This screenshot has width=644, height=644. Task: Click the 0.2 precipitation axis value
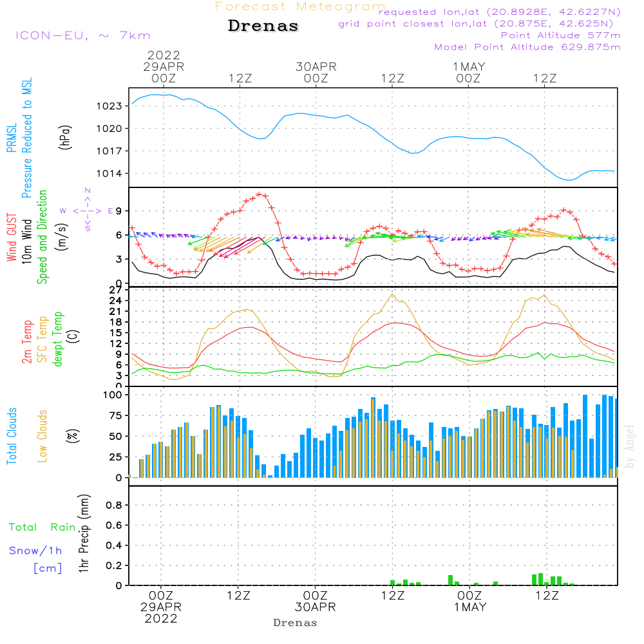tap(114, 565)
